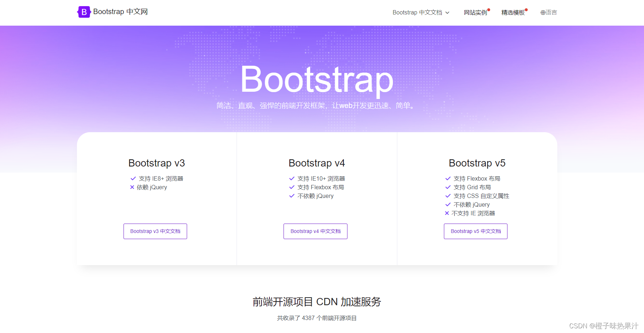Click the checkmark beside v4 支持 Flexbox 布局
Screen dimensions: 644x333
coord(292,187)
